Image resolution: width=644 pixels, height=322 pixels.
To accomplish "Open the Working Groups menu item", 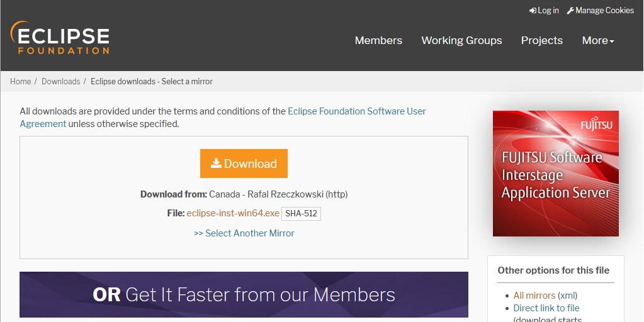I will tap(461, 40).
